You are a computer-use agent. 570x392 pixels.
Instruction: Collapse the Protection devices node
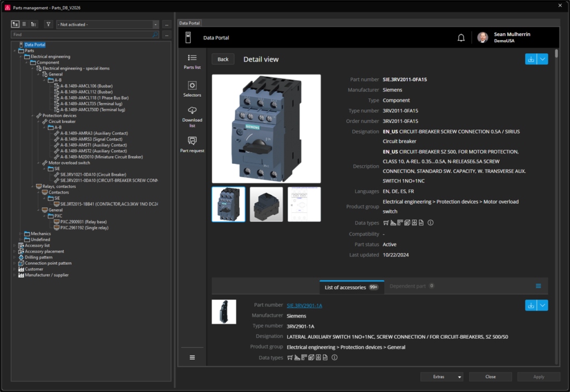tap(32, 116)
